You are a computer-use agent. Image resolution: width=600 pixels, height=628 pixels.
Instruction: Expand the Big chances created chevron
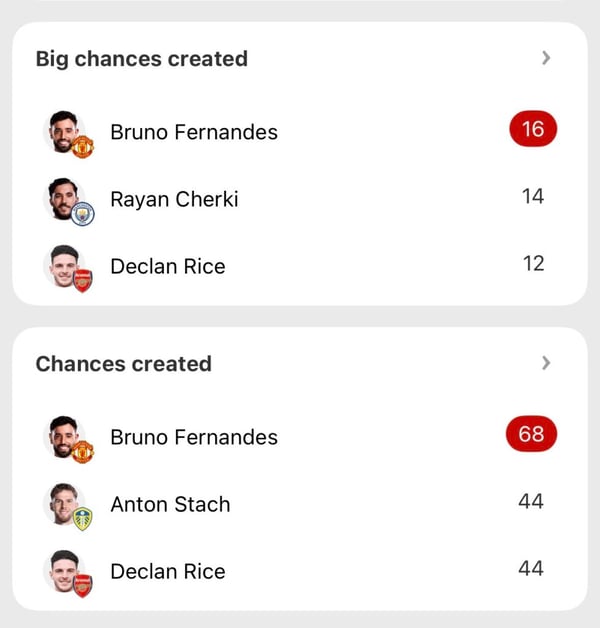[x=546, y=58]
